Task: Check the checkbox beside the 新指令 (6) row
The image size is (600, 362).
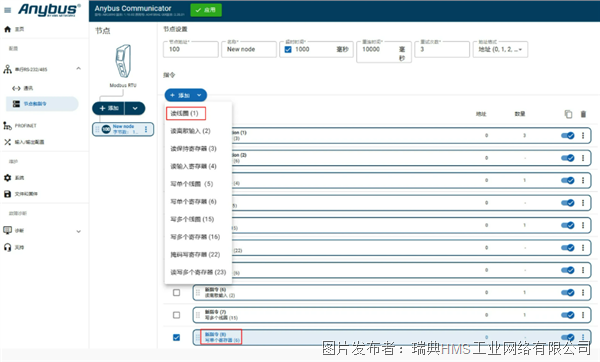Action: pyautogui.click(x=176, y=293)
